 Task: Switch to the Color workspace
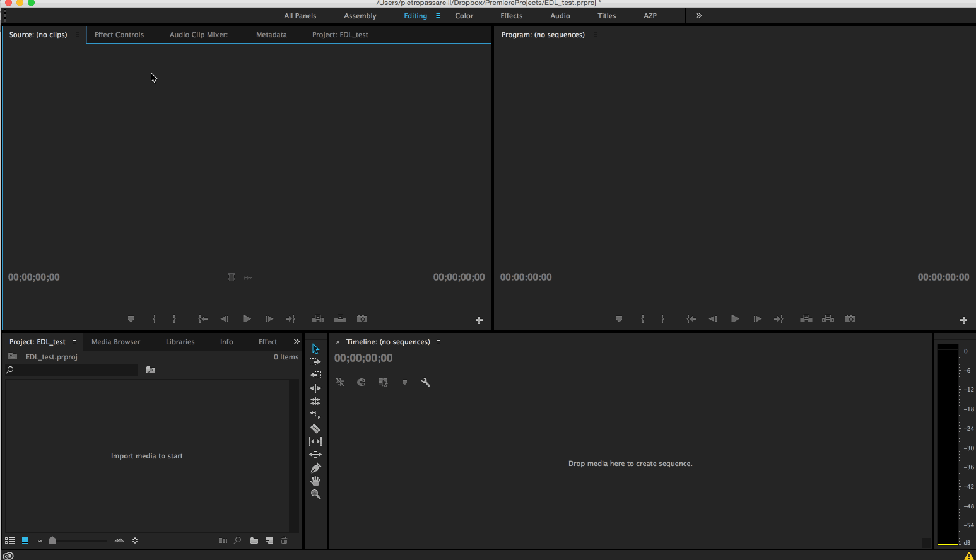coord(464,16)
